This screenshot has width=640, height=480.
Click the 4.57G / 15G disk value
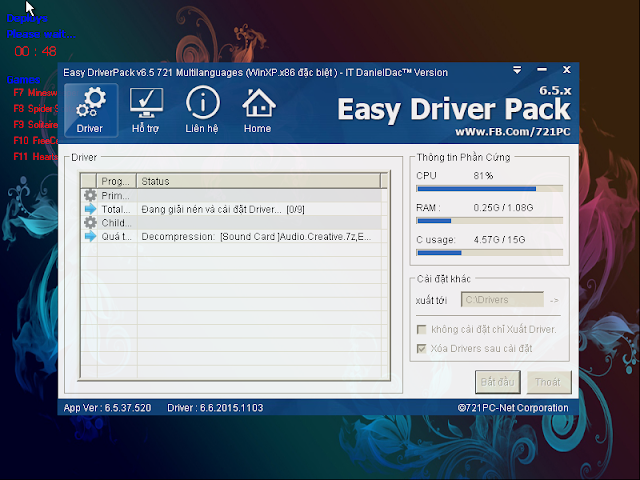[x=499, y=240]
